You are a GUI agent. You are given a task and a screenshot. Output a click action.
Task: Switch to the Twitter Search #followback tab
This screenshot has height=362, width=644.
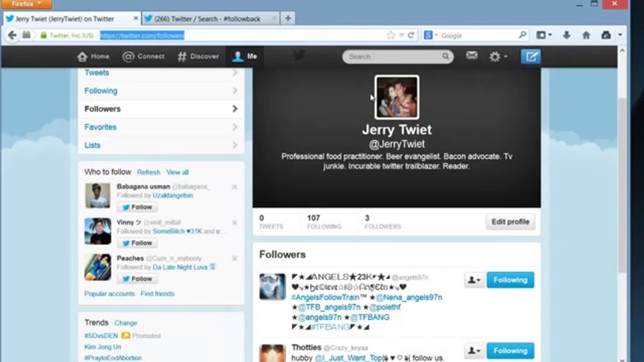(210, 19)
